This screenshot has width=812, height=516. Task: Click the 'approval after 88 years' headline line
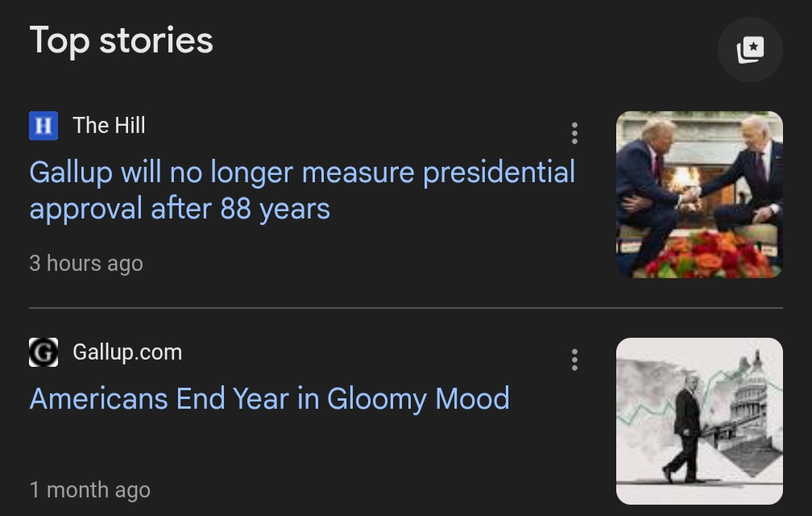180,210
